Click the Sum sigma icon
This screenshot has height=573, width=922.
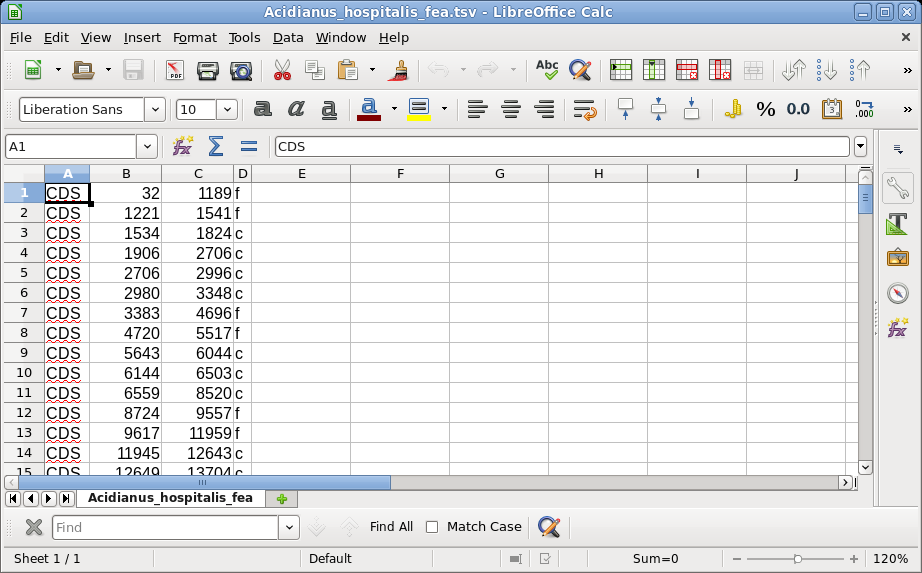pos(215,146)
